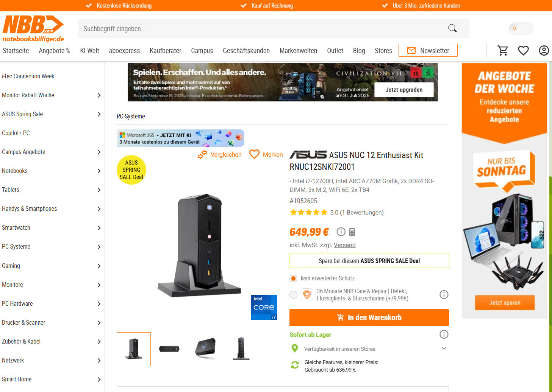Click the Vergleichen compare icon

click(x=202, y=154)
